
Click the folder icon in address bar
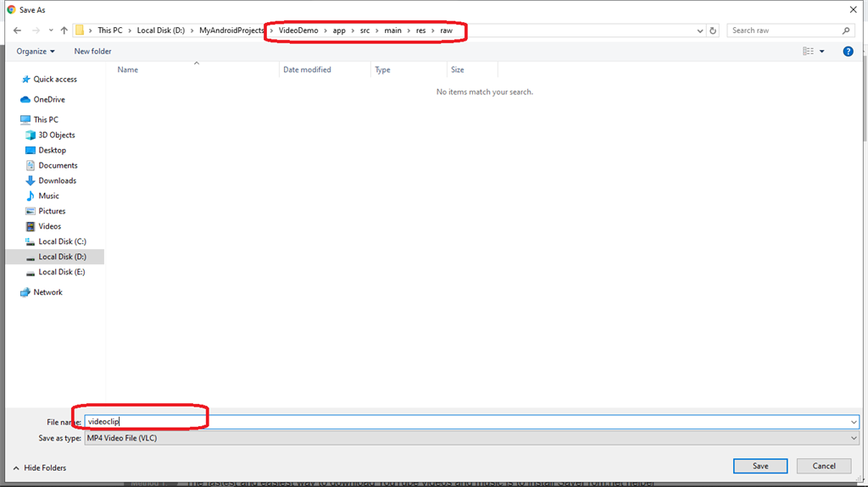coord(80,30)
